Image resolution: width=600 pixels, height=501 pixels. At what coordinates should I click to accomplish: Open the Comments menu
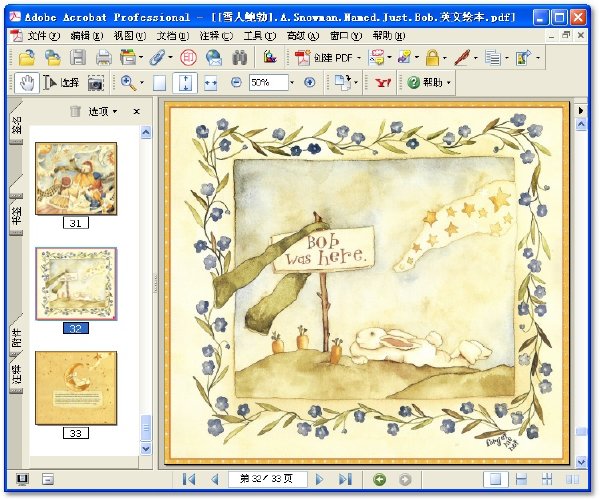[216, 36]
